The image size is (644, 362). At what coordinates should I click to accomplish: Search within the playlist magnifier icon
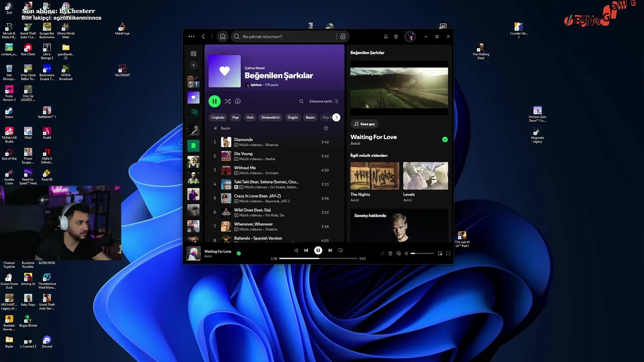click(x=301, y=101)
